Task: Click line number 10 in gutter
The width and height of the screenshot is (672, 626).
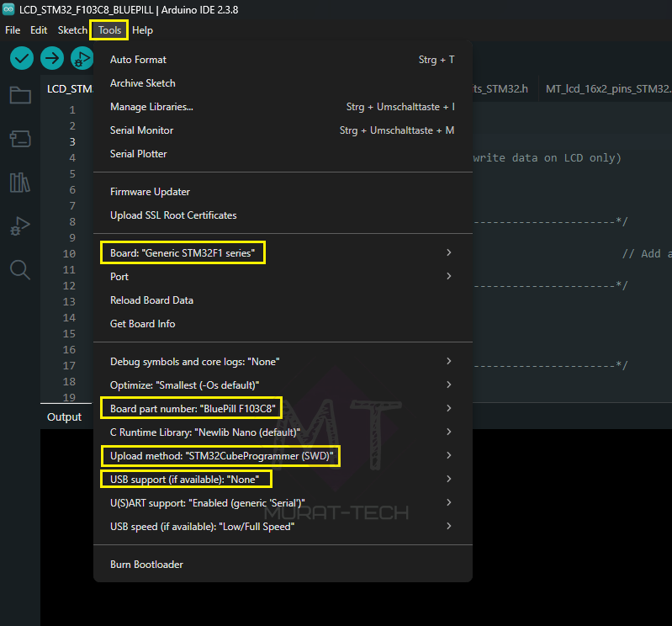Action: tap(69, 254)
